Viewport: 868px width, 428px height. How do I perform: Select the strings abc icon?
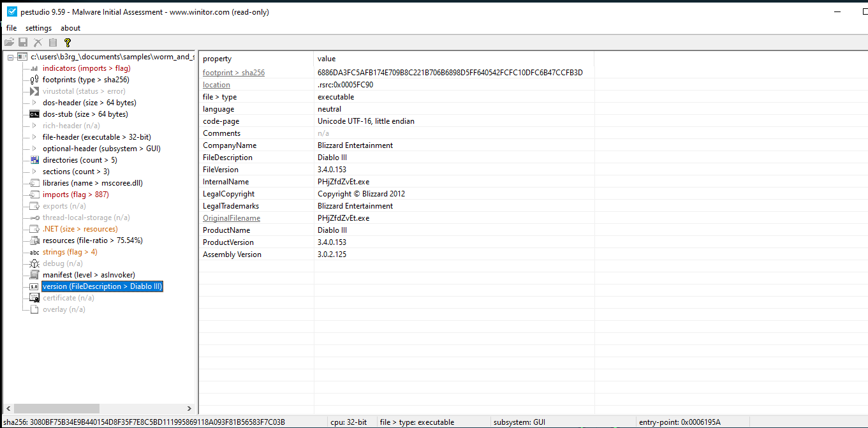tap(34, 252)
